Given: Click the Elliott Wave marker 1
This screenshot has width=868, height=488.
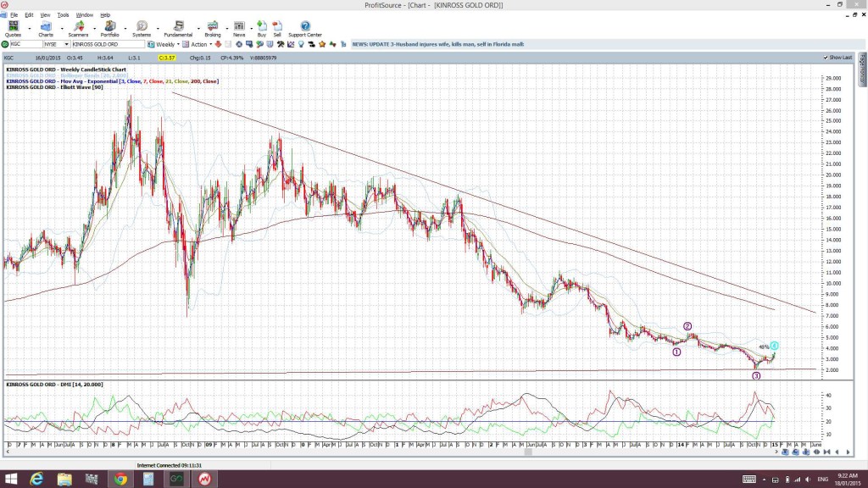Looking at the screenshot, I should (x=676, y=352).
